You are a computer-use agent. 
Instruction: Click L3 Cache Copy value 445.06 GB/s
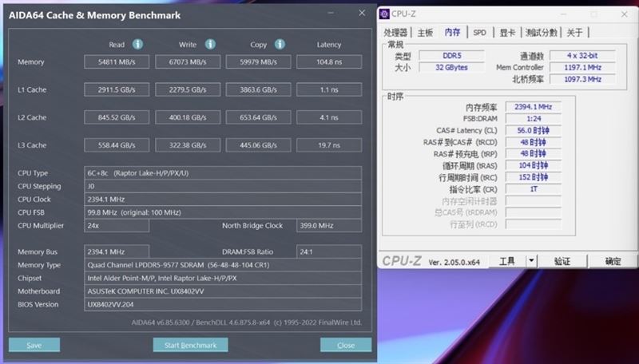(258, 145)
